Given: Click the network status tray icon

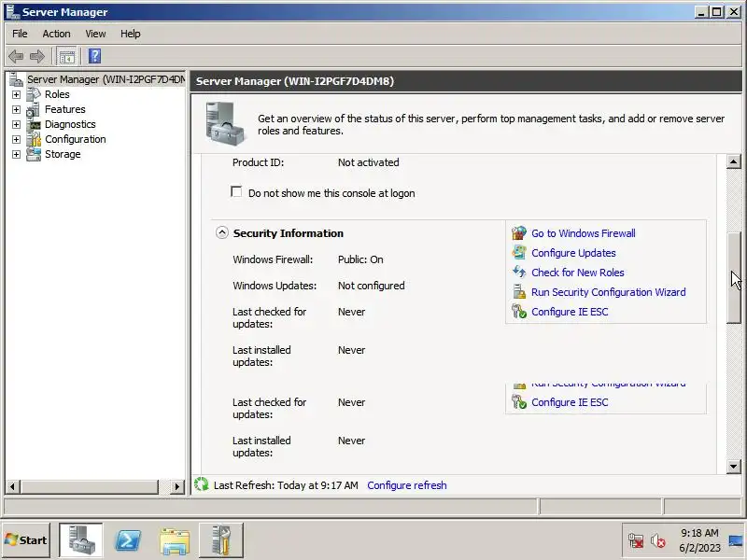Looking at the screenshot, I should 636,541.
